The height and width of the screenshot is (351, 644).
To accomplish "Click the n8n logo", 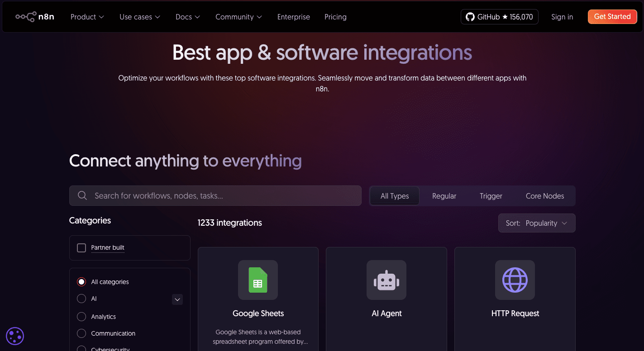I will (35, 16).
